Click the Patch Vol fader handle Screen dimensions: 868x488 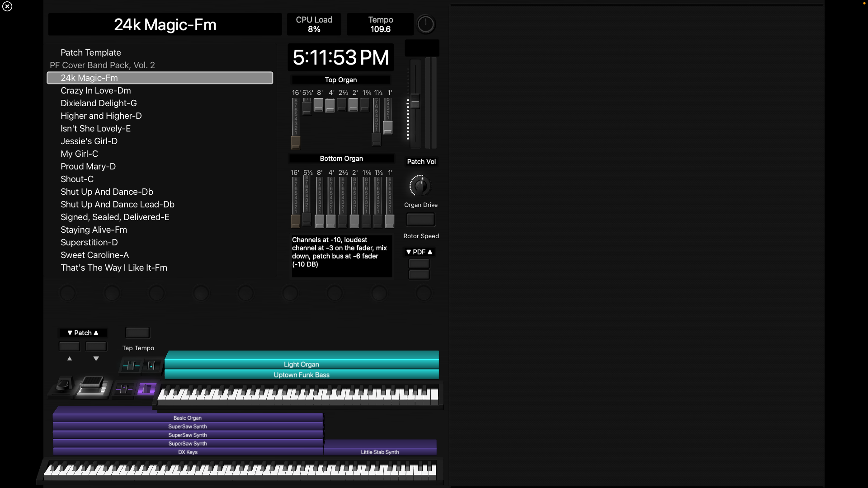(x=415, y=101)
